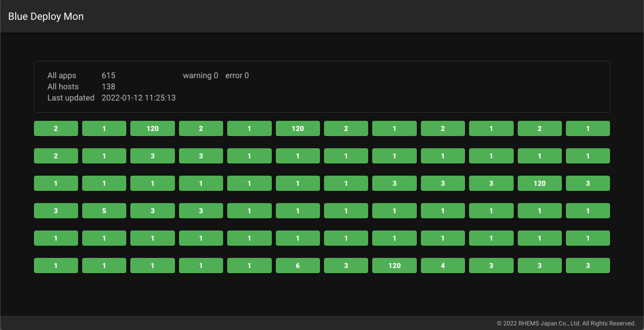The height and width of the screenshot is (330, 644).
Task: Select the 2 button starting the second row
Action: pyautogui.click(x=56, y=156)
